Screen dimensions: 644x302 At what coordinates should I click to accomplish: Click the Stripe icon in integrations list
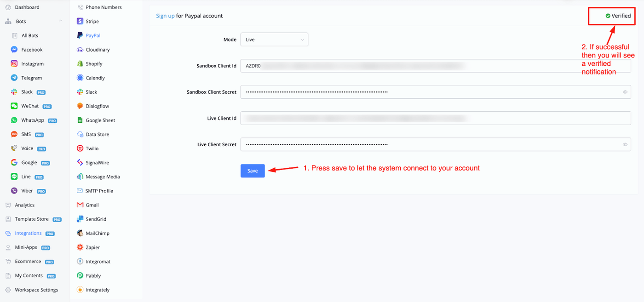click(x=80, y=21)
